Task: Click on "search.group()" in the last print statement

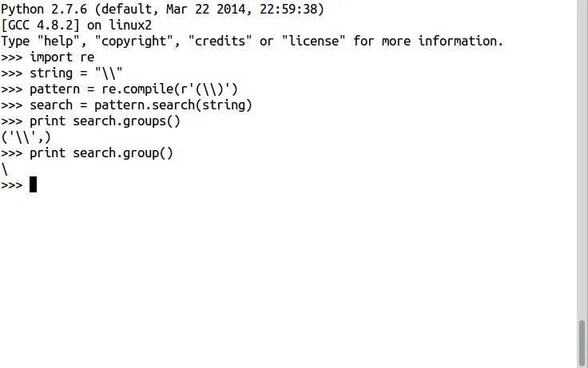Action: tap(123, 153)
